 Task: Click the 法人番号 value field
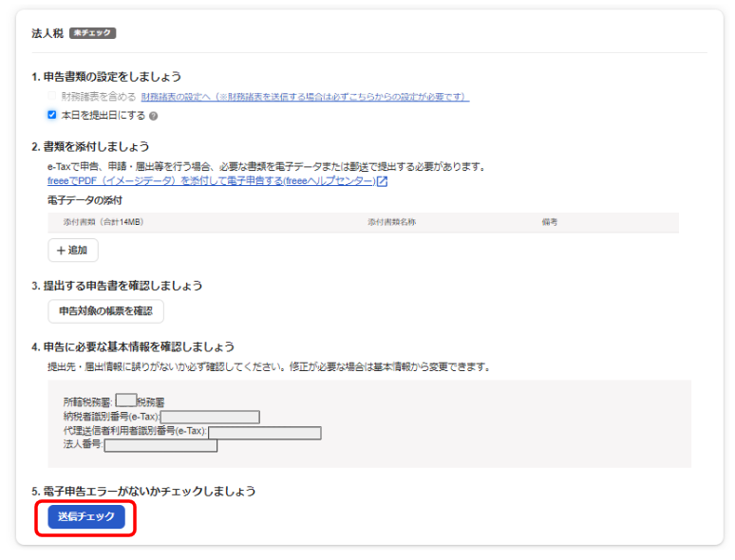tap(160, 445)
